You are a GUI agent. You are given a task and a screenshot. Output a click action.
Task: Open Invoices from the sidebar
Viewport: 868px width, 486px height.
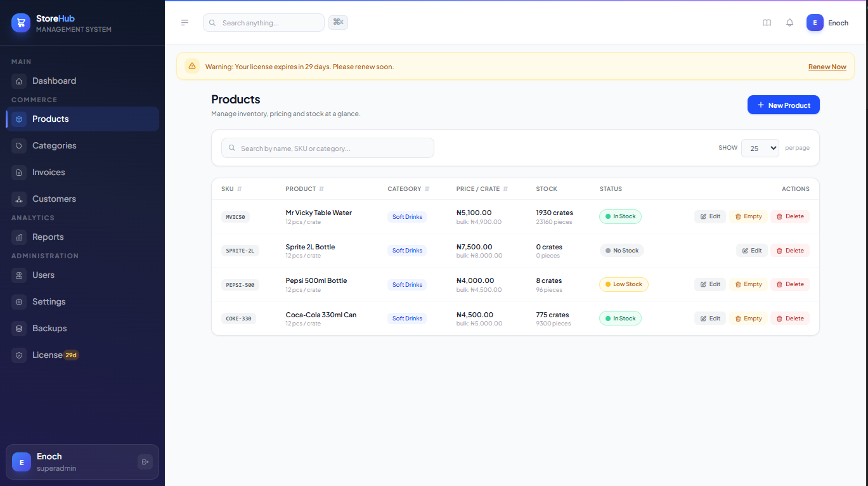click(x=82, y=172)
